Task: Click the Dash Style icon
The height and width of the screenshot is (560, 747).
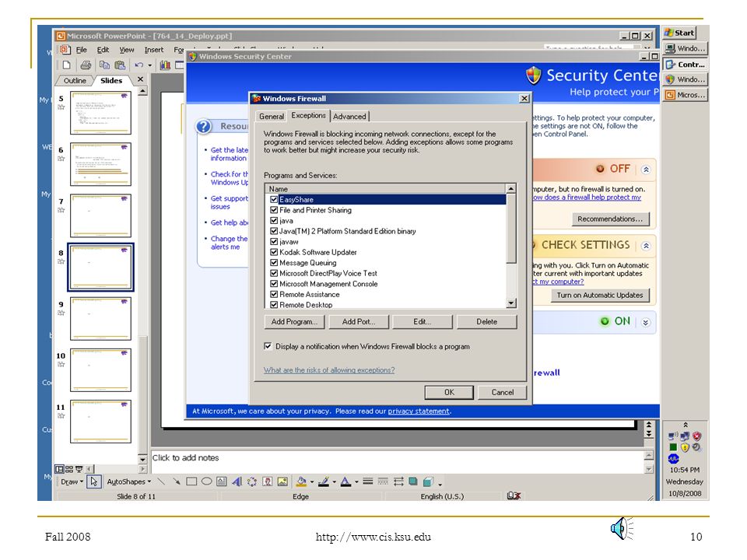Action: [383, 481]
